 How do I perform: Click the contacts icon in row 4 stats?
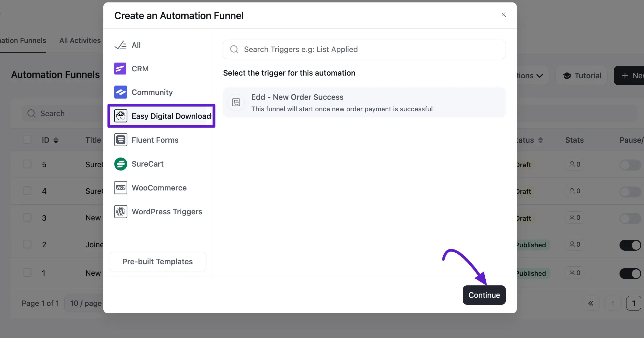pyautogui.click(x=572, y=191)
